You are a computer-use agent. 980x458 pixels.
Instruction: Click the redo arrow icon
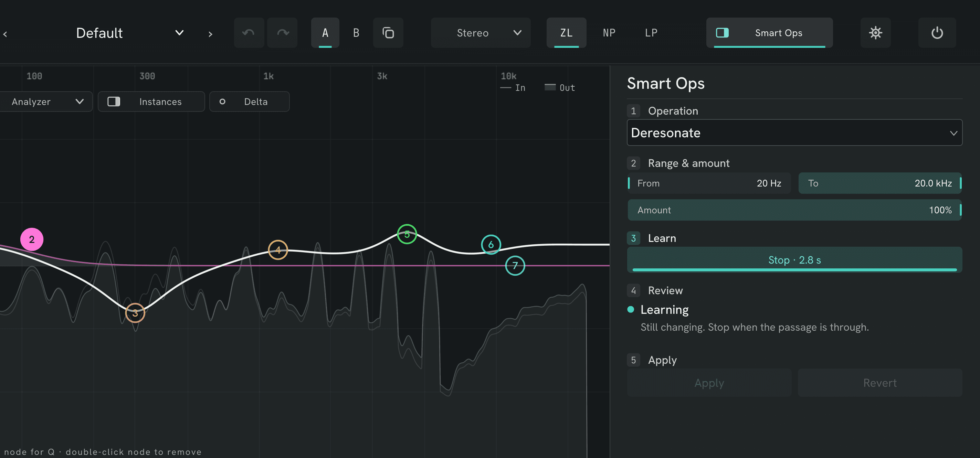[x=282, y=33]
